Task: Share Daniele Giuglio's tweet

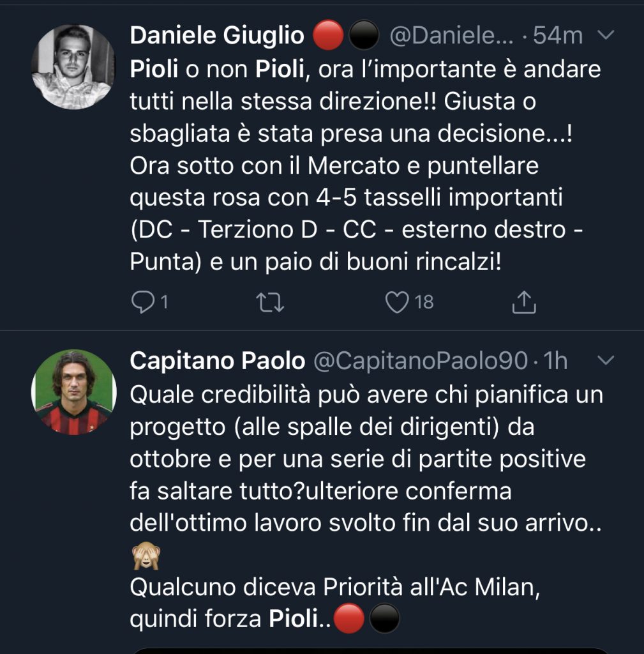Action: pos(524,302)
